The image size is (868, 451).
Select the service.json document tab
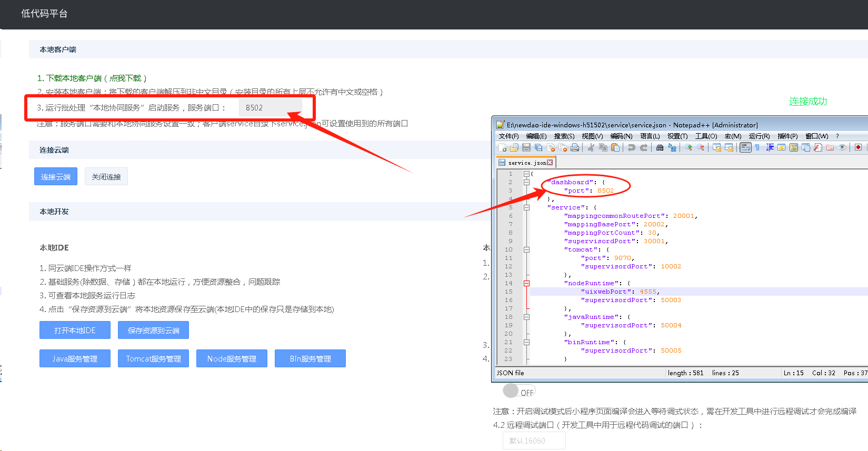(526, 163)
